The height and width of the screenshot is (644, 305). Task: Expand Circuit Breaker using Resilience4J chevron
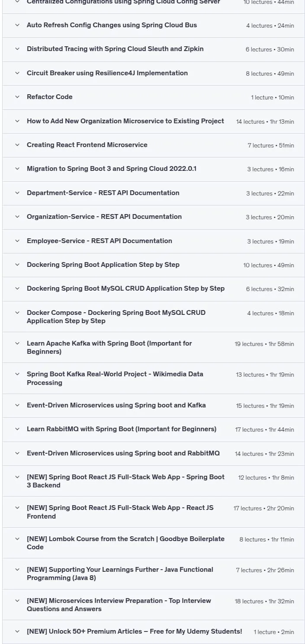click(x=17, y=73)
